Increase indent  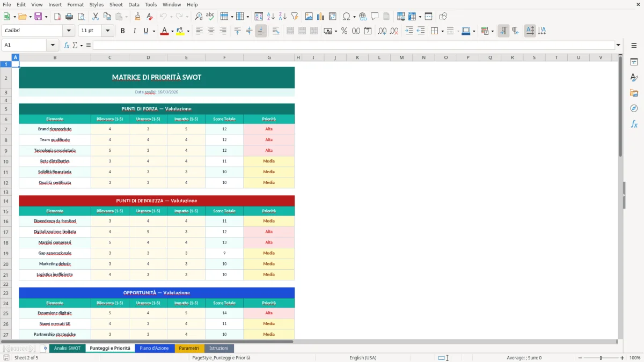point(409,31)
